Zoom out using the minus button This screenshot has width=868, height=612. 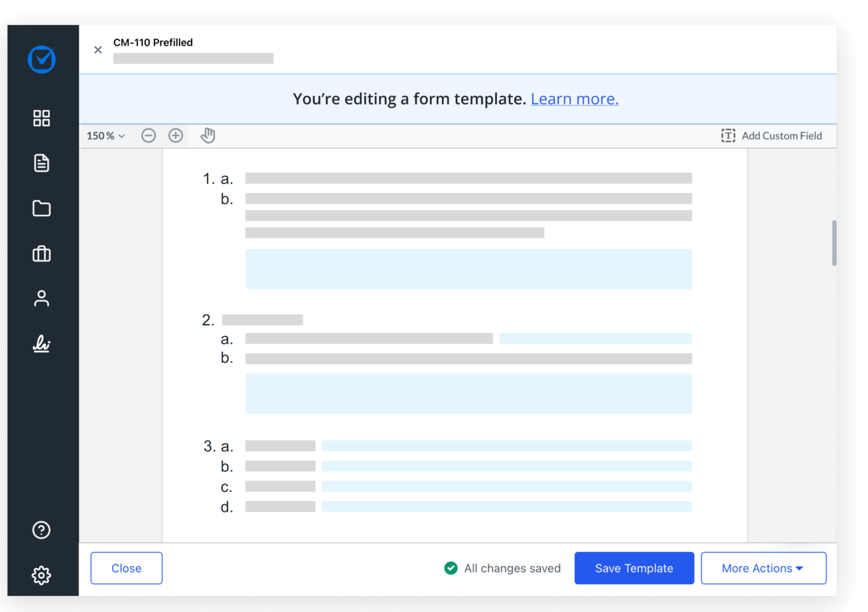148,135
